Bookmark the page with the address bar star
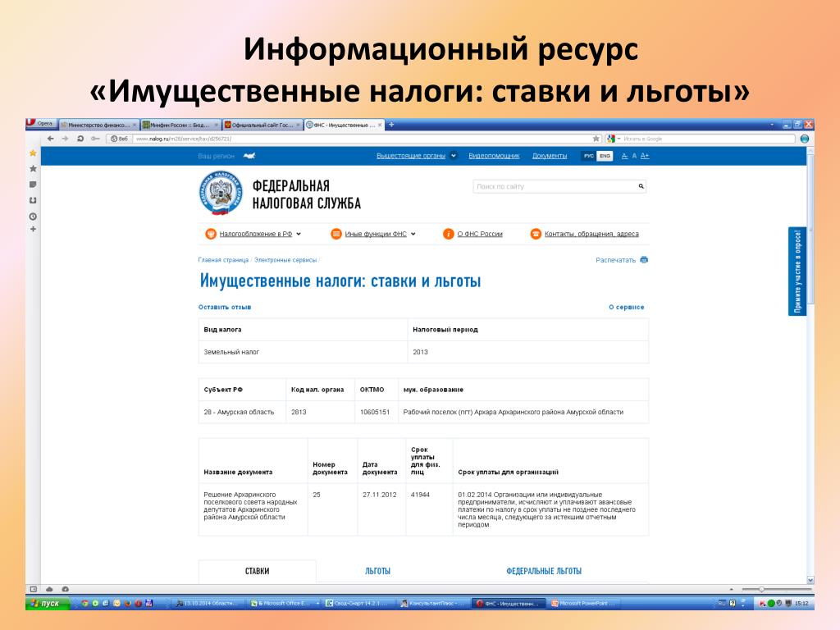 click(x=596, y=139)
